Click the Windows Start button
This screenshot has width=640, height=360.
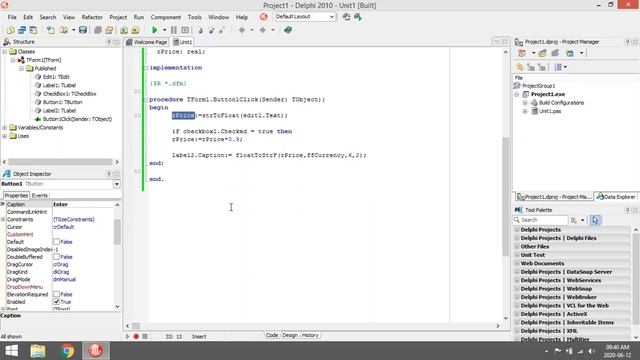coord(11,351)
